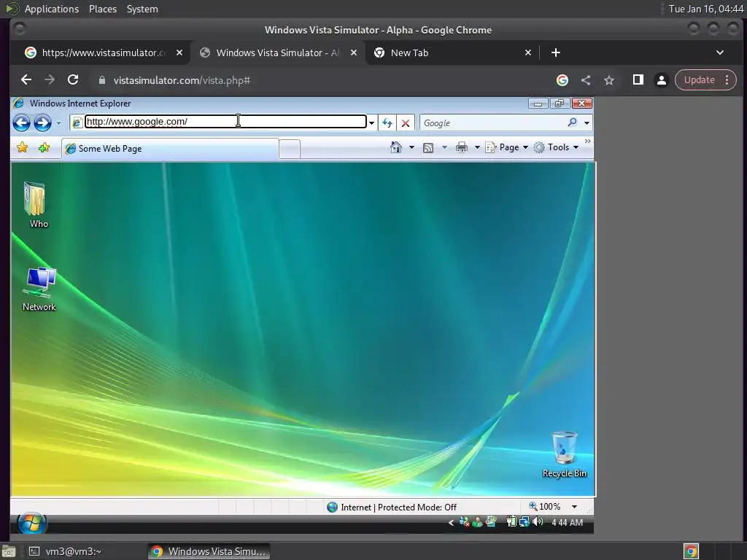The width and height of the screenshot is (747, 560).
Task: Open search provider options dropdown
Action: click(587, 122)
